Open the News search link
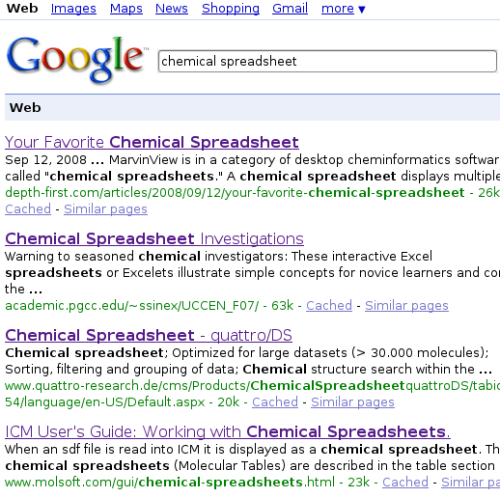The height and width of the screenshot is (498, 500). click(171, 9)
